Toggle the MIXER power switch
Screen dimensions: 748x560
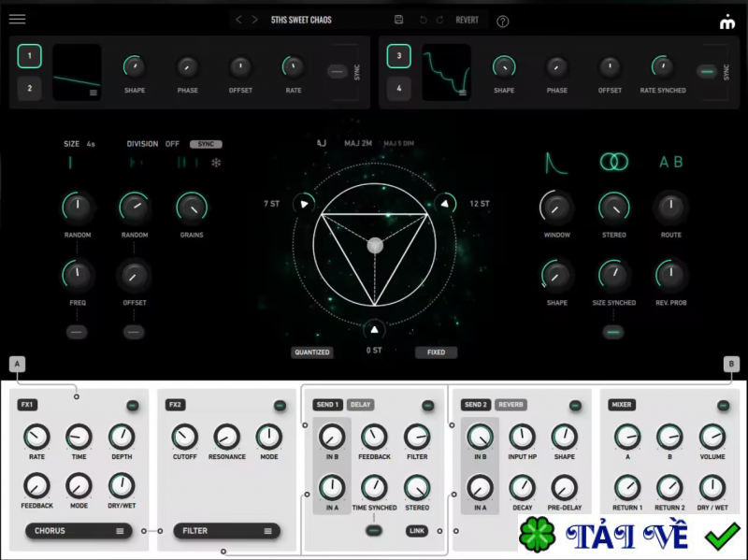coord(723,406)
